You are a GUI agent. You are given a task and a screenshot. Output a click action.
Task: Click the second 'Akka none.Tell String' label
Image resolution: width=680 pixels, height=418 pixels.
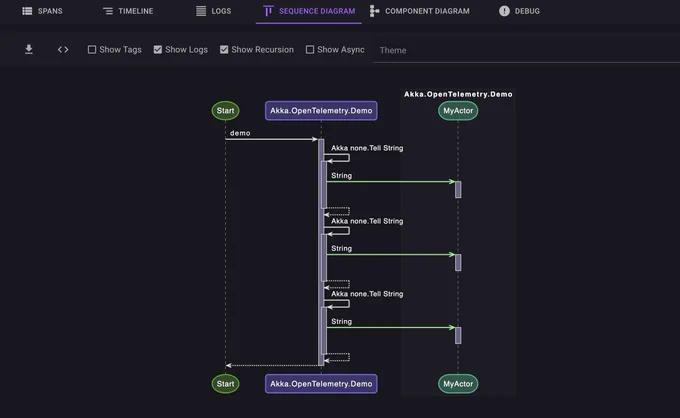[x=367, y=221]
